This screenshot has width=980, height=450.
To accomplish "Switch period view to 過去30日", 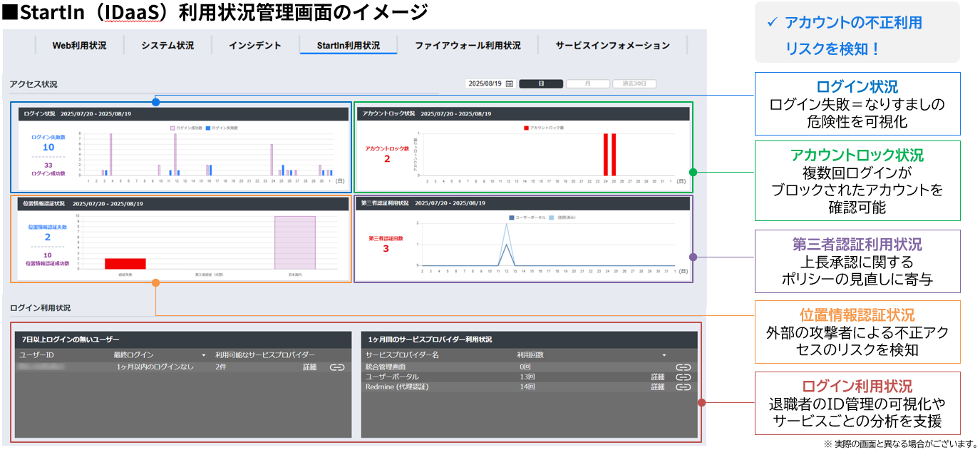I will click(634, 84).
